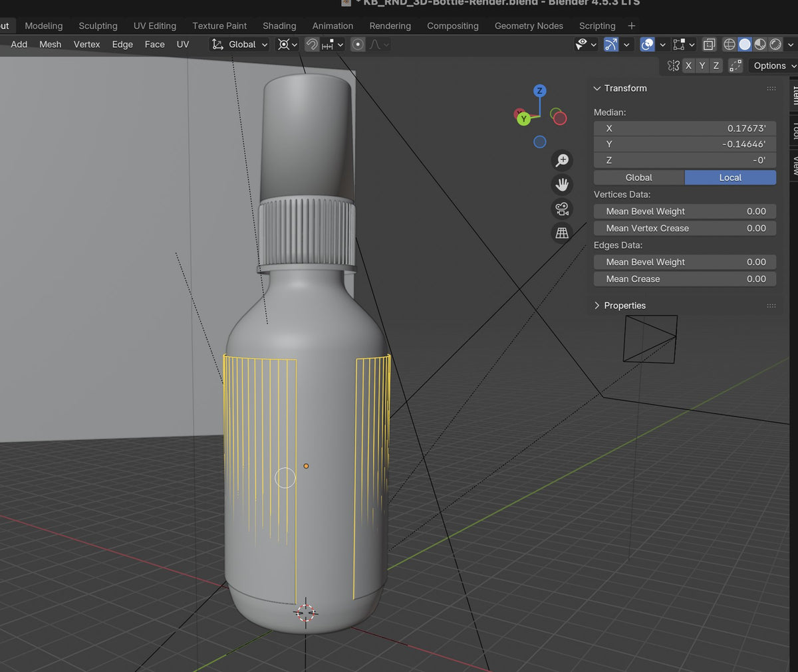Click the unlabeled red circle on navigation gizmo
The image size is (798, 672).
tap(560, 118)
